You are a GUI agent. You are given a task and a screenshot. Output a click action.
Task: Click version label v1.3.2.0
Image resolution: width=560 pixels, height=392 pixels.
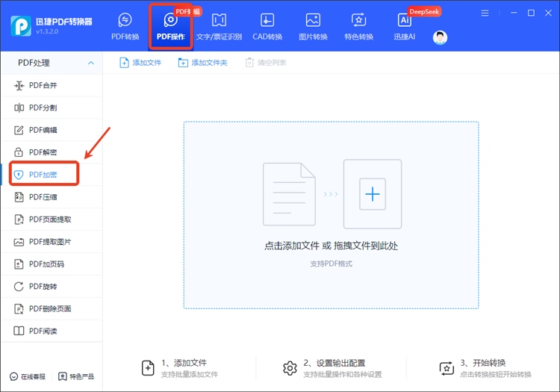(47, 32)
